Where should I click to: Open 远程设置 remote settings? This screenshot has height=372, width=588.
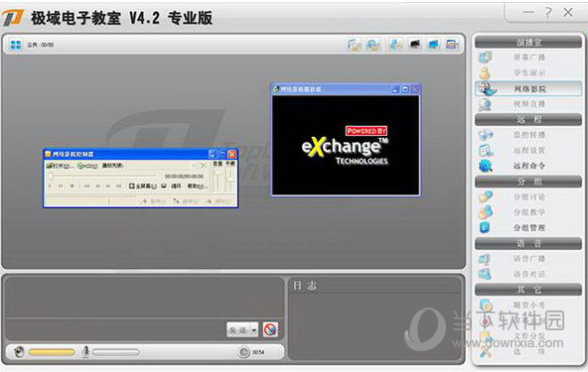[528, 150]
